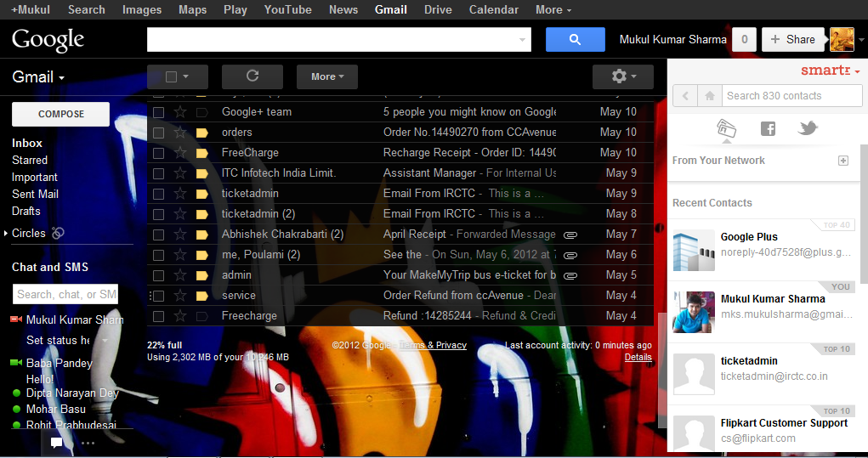Image resolution: width=868 pixels, height=458 pixels.
Task: Click the Share button
Action: tap(792, 40)
